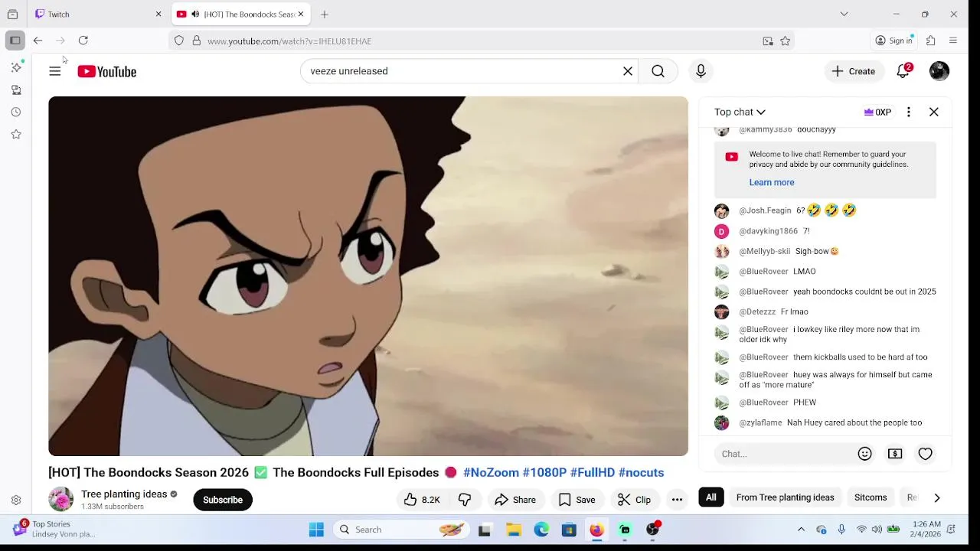
Task: Open the YouTube guide hamburger menu
Action: (x=54, y=71)
